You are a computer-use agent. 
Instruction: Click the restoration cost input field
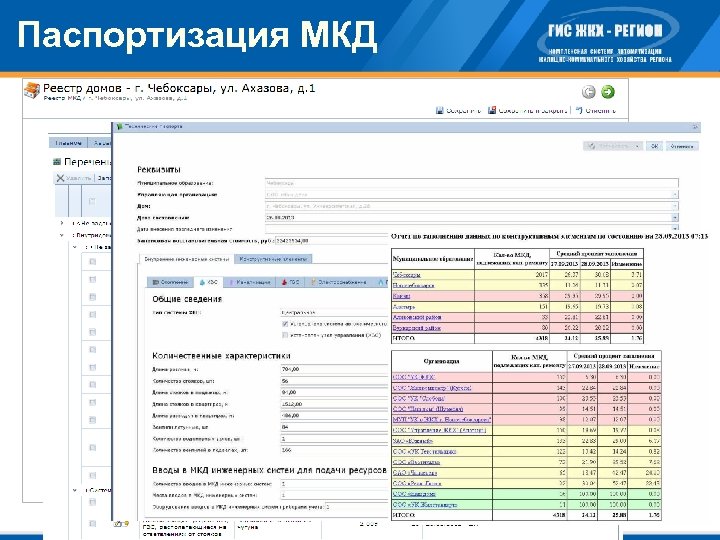point(331,240)
